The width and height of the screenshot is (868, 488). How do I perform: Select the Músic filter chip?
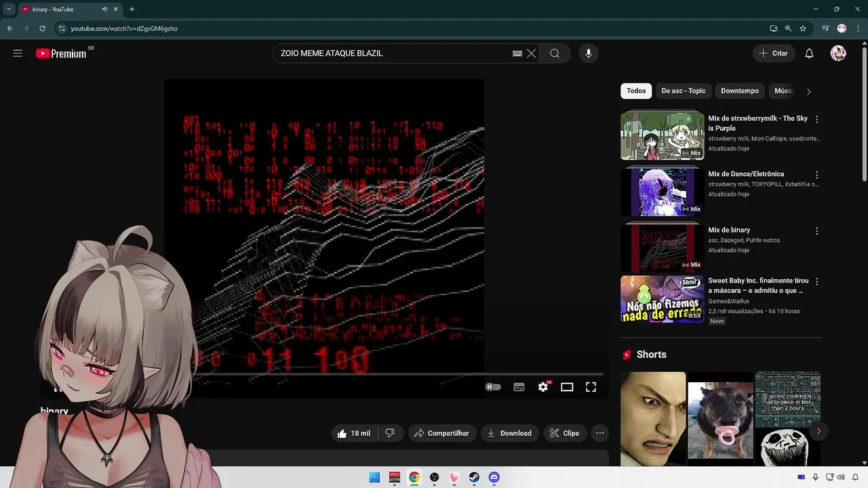tap(783, 91)
